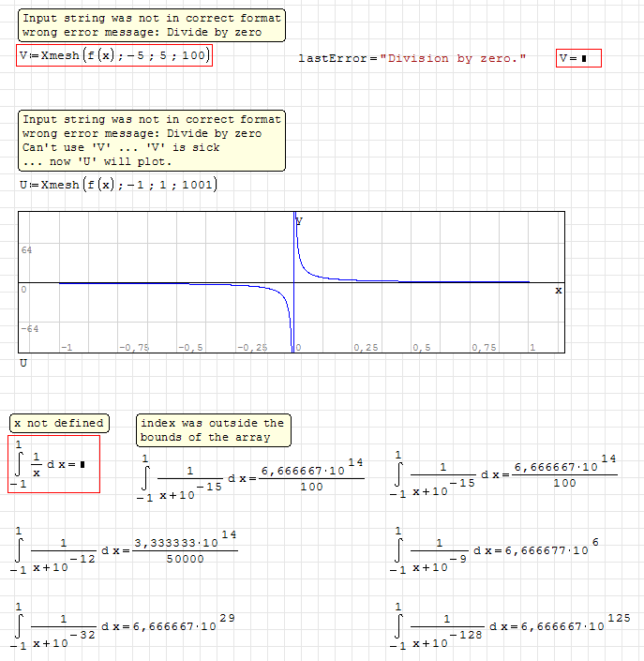Screen dimensions: 644x661
Task: Click the y axis label in plot
Action: [x=299, y=221]
